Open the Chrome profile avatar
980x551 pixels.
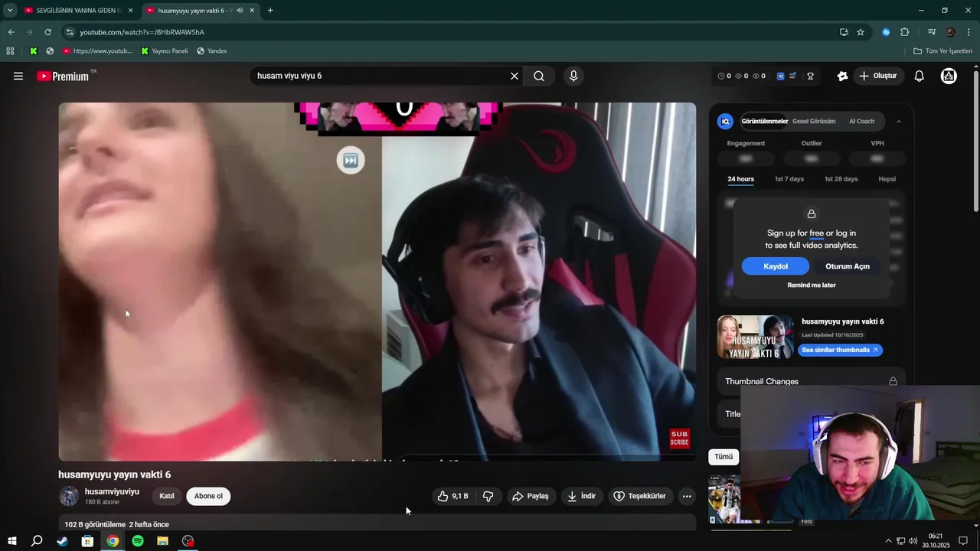click(x=951, y=32)
